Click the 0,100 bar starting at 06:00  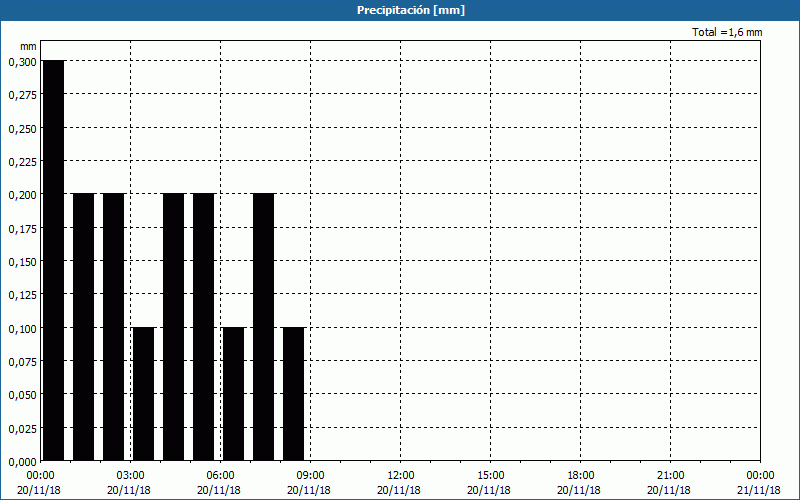coord(234,394)
